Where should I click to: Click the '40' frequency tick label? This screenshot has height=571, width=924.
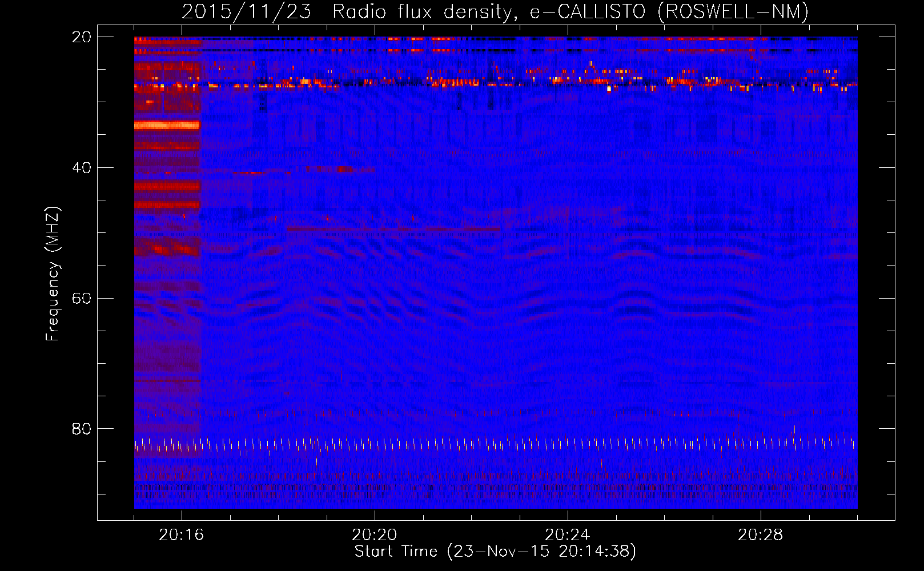[x=82, y=168]
